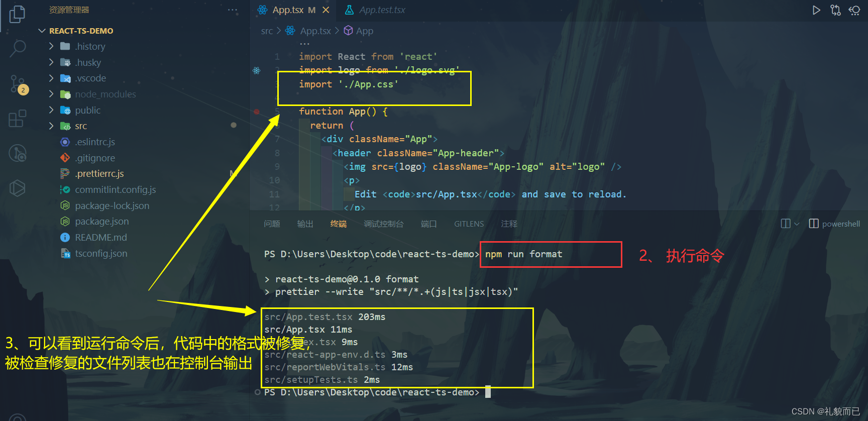Click the README.md info file icon
The image size is (868, 421).
pos(65,237)
